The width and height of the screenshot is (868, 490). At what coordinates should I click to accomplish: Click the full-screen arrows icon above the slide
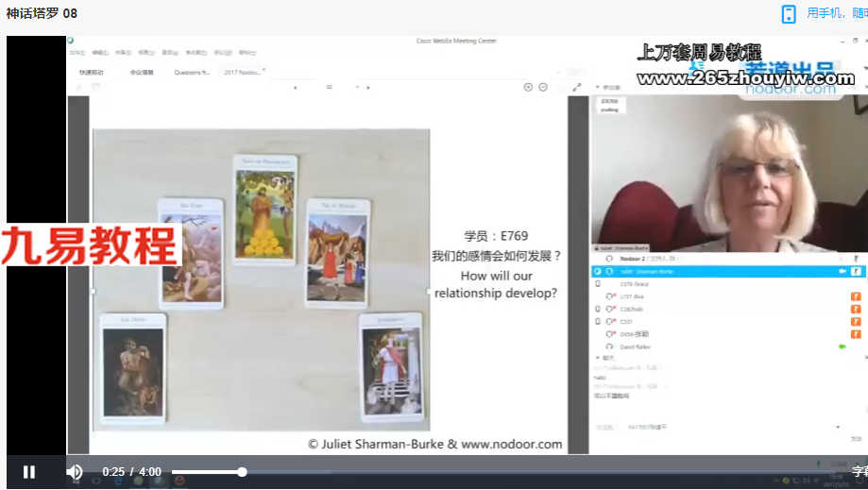point(577,87)
